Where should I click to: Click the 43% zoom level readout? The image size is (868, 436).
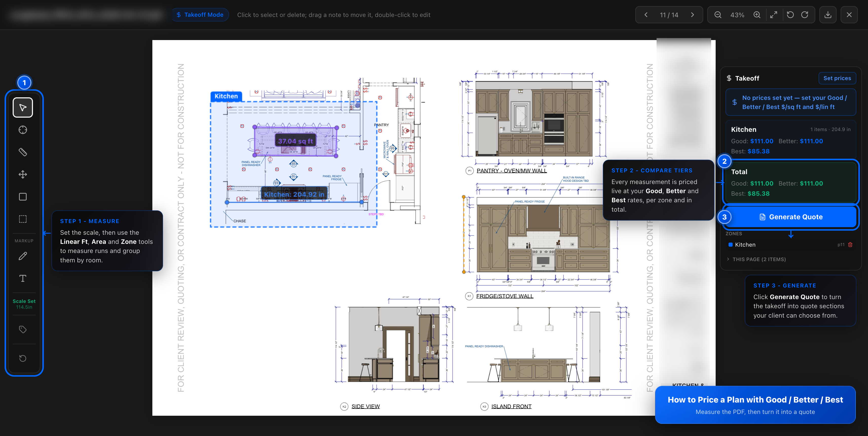click(737, 15)
